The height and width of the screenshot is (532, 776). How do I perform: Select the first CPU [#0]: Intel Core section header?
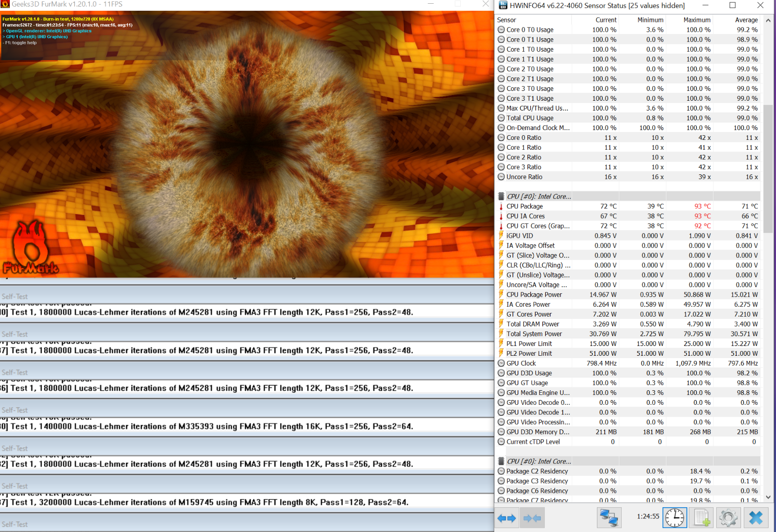coord(628,196)
